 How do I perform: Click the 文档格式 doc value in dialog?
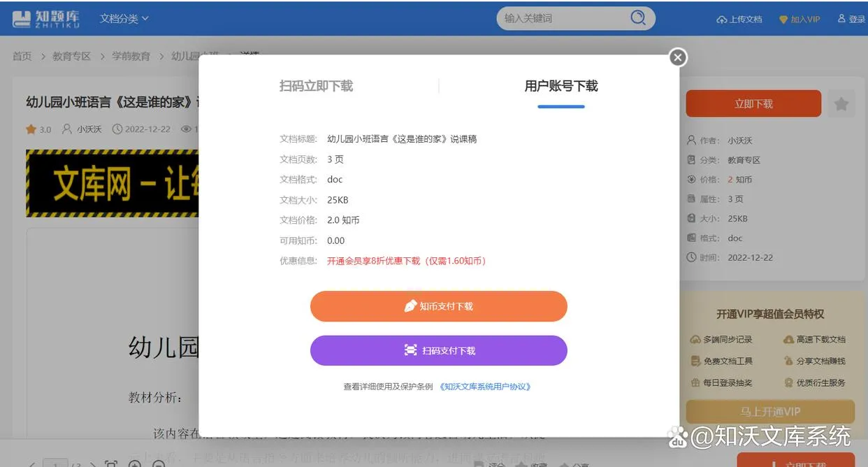(x=335, y=180)
